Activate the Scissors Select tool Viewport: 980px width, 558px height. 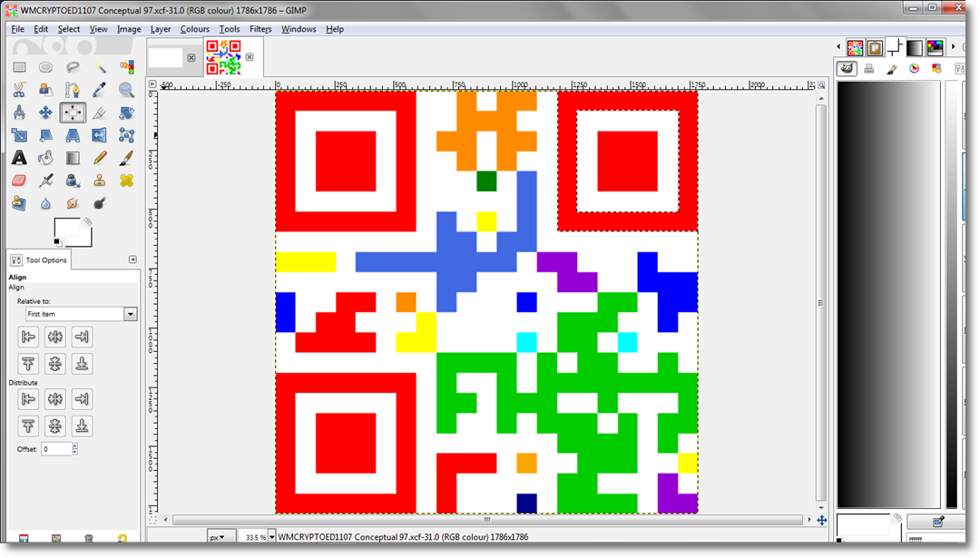19,90
